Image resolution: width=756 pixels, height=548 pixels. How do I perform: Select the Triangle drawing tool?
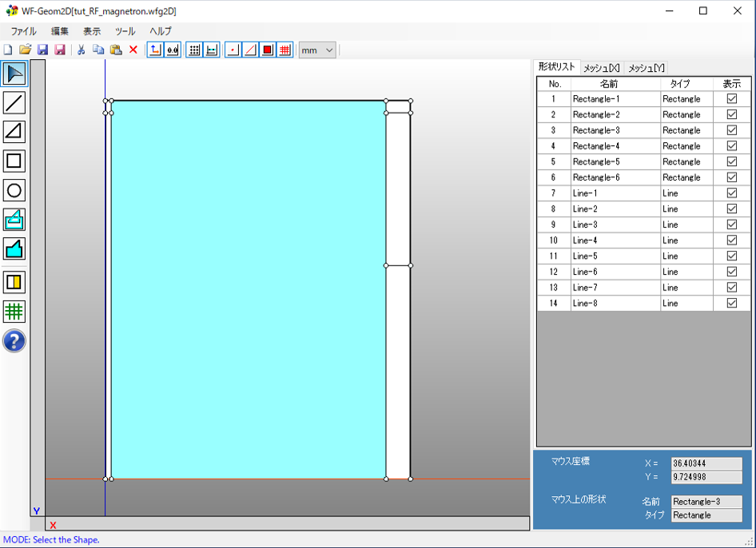pos(14,132)
